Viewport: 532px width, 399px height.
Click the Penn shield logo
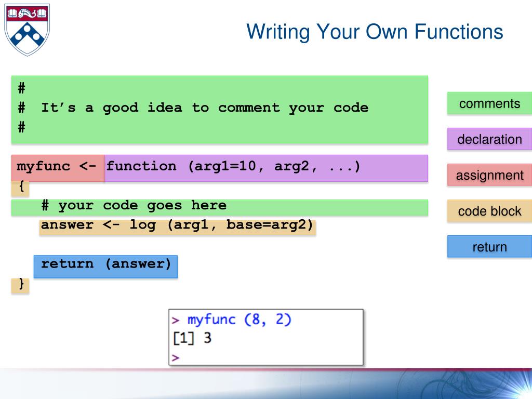click(27, 30)
